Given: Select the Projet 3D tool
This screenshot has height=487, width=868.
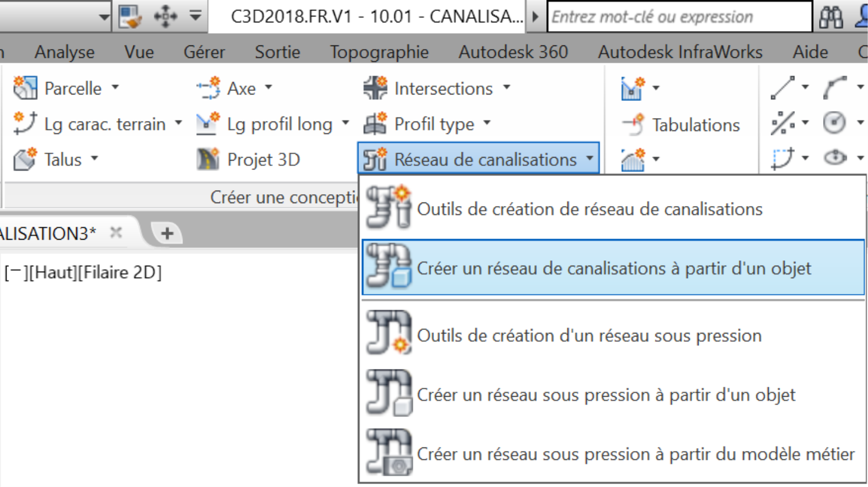Looking at the screenshot, I should tap(249, 159).
